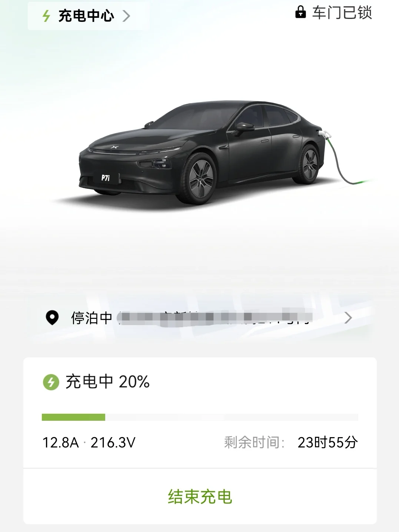Viewport: 399px width, 532px height.
Task: Expand the parking location chevron arrow
Action: [348, 318]
